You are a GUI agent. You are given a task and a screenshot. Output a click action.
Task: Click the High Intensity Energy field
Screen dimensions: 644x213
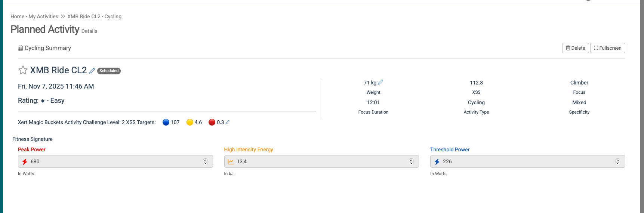[x=318, y=161]
